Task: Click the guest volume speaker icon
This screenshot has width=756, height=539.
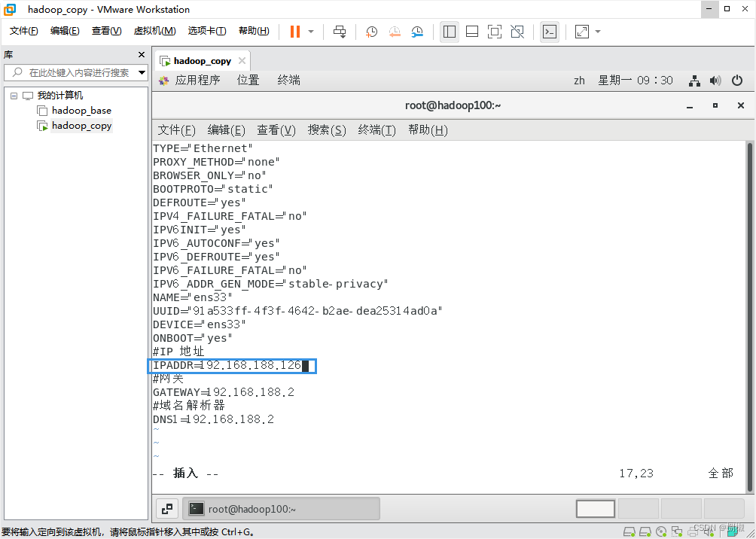Action: 715,81
